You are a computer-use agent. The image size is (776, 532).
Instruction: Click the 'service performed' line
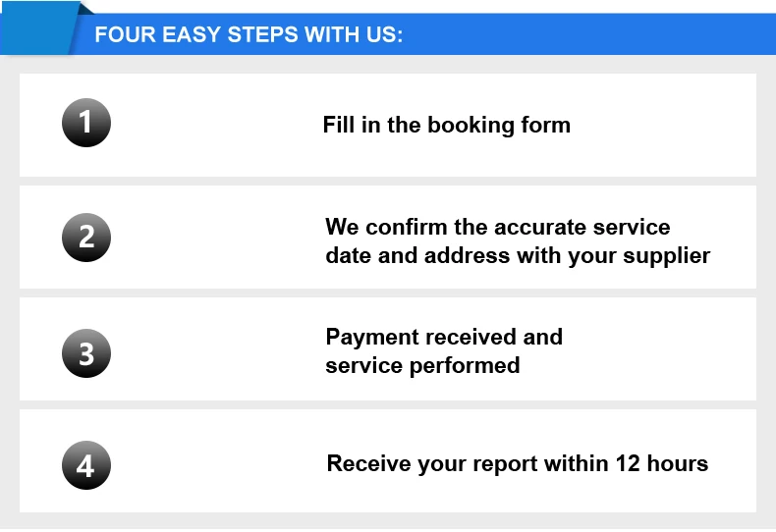(422, 365)
